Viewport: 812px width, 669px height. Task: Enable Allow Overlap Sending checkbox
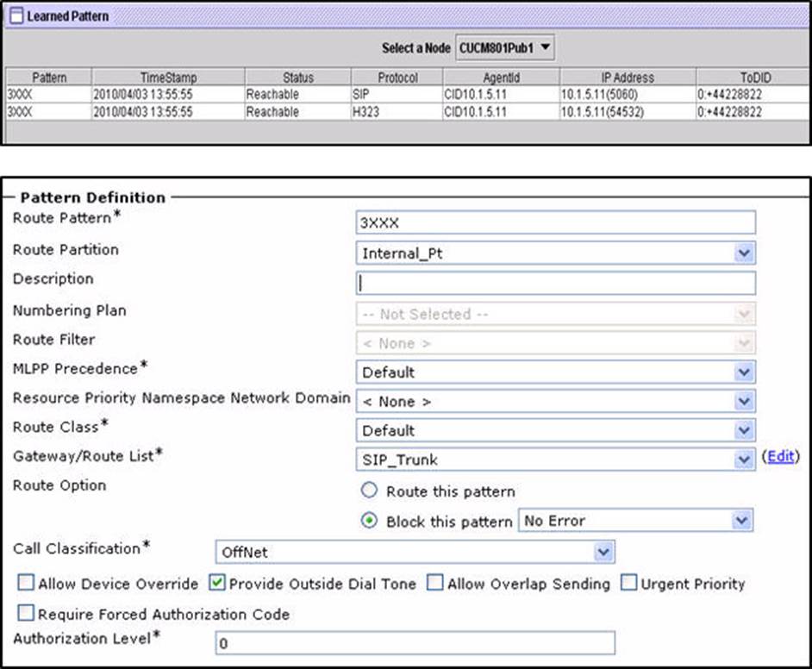pos(435,584)
